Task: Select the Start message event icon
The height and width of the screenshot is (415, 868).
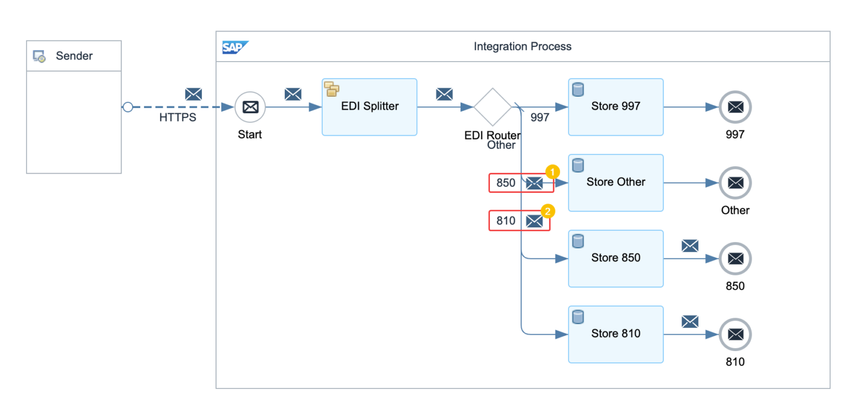Action: pyautogui.click(x=250, y=107)
